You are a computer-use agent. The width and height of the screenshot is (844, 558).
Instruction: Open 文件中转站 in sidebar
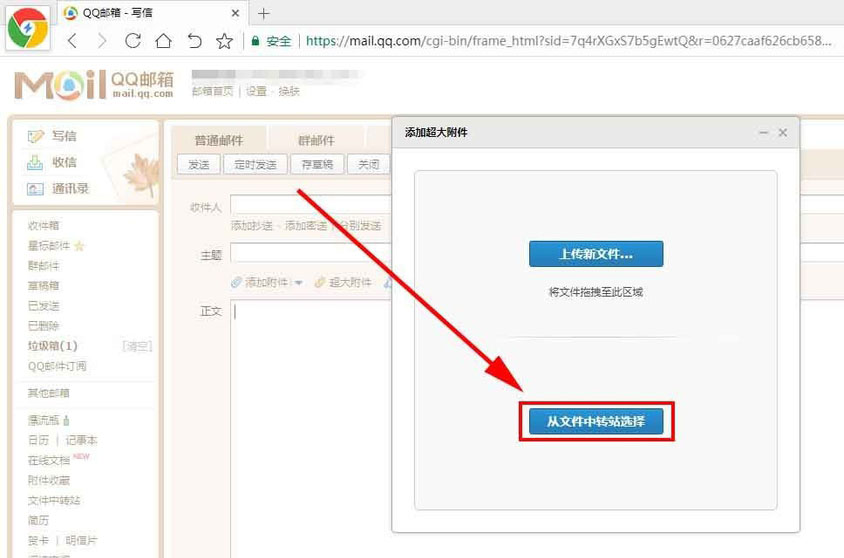coord(54,500)
